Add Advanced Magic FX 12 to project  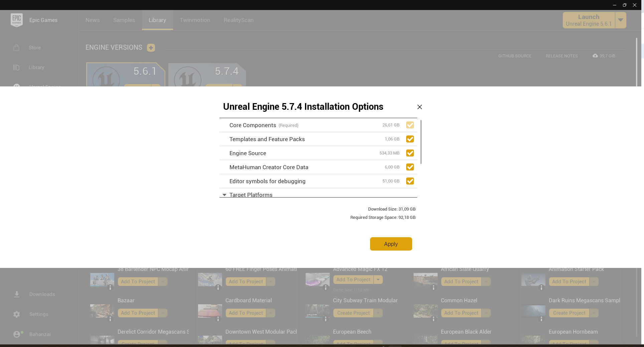pyautogui.click(x=353, y=280)
